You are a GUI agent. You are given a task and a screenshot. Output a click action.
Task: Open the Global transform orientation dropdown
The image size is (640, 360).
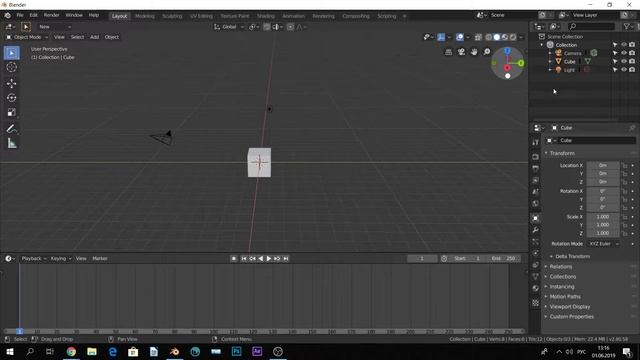coord(229,27)
